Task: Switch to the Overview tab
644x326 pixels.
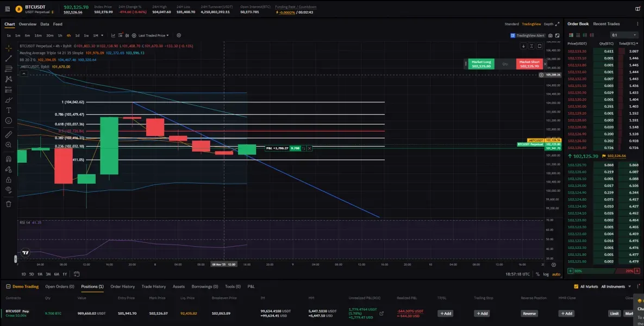Action: pos(28,24)
